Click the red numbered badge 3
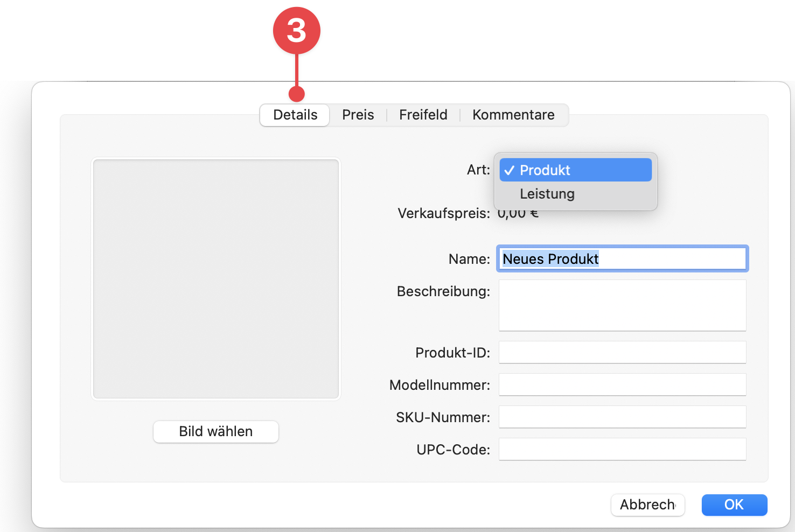The image size is (795, 532). [297, 30]
